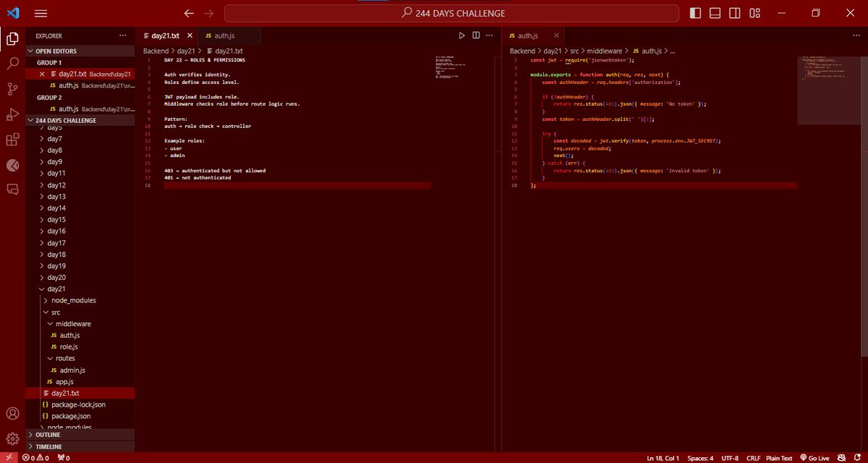Click Backend breadcrumb in left editor
Viewport: 868px width, 463px height.
(156, 51)
